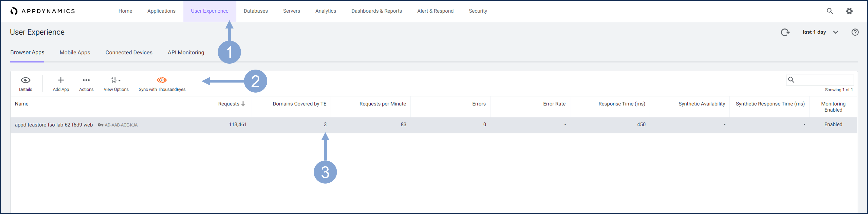
Task: Open the Actions three-dots menu
Action: point(86,80)
